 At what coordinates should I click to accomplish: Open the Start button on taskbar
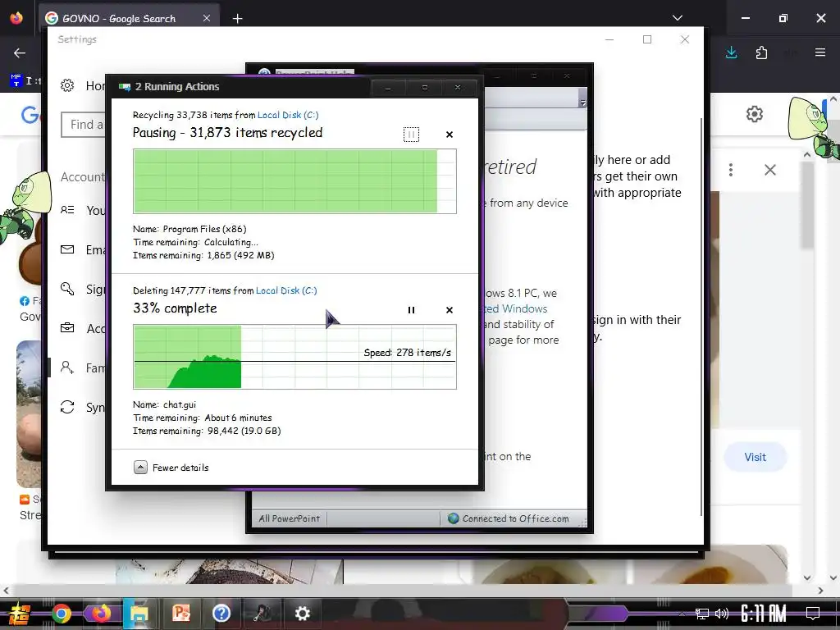tap(21, 614)
